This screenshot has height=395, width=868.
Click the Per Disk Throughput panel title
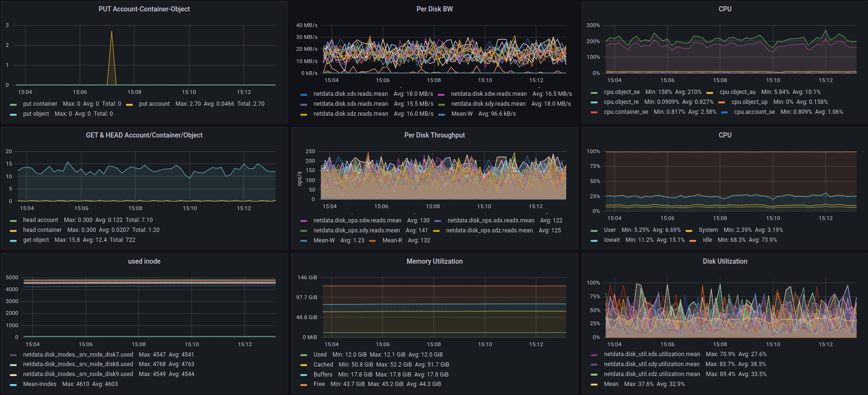pyautogui.click(x=434, y=135)
